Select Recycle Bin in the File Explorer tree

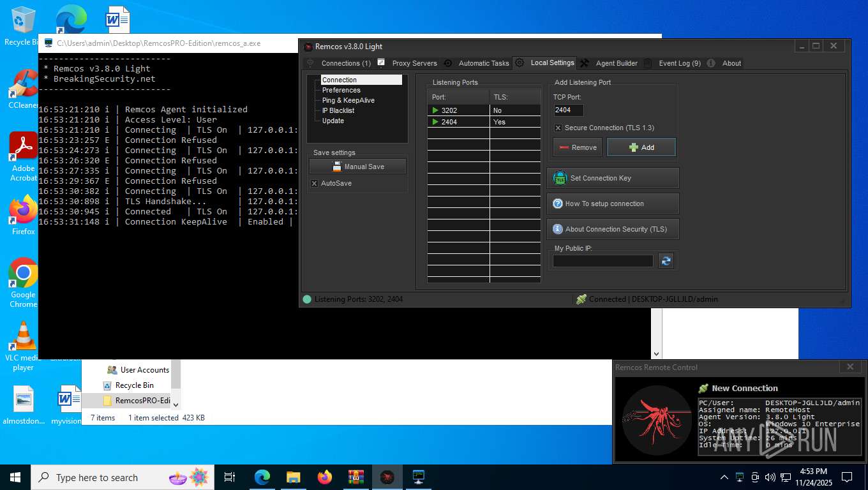[x=129, y=385]
